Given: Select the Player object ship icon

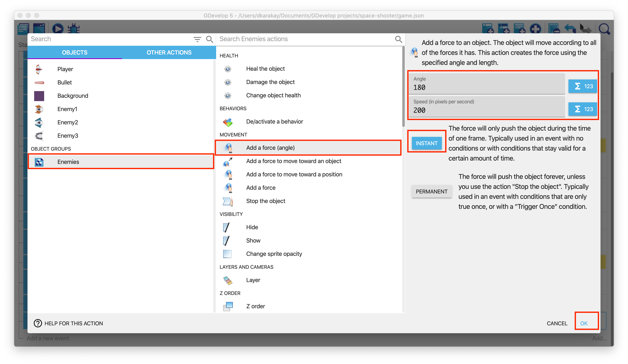Looking at the screenshot, I should pyautogui.click(x=39, y=69).
